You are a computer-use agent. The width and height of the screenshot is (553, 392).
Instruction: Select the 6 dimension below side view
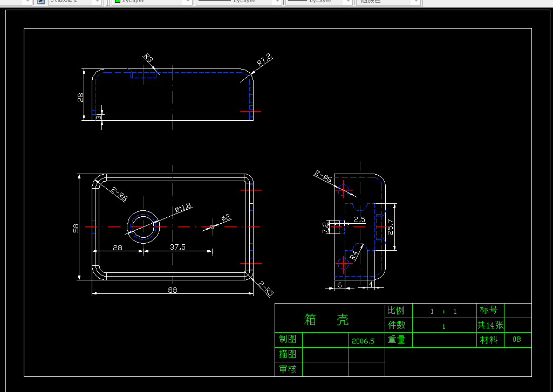click(x=339, y=285)
